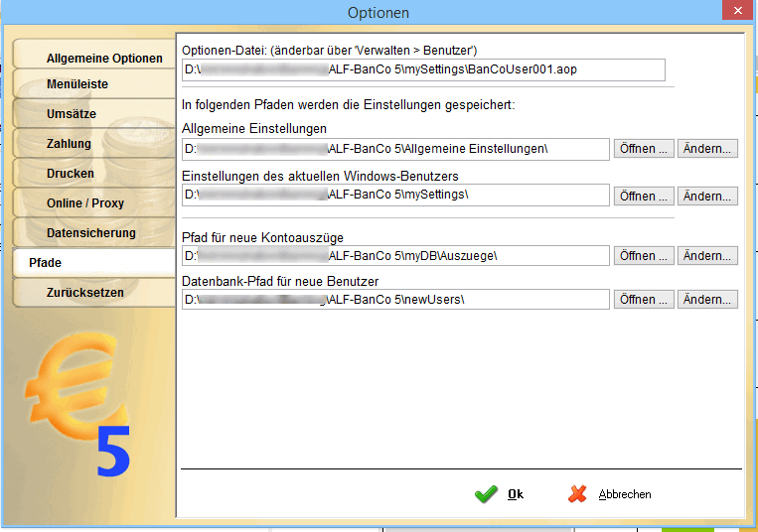758x532 pixels.
Task: Open the Drucken settings tab
Action: click(94, 174)
